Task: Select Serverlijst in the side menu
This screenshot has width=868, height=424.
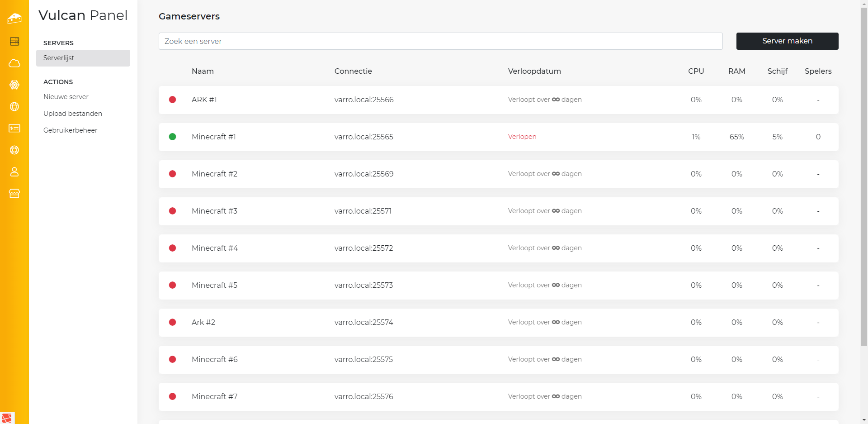Action: 83,58
